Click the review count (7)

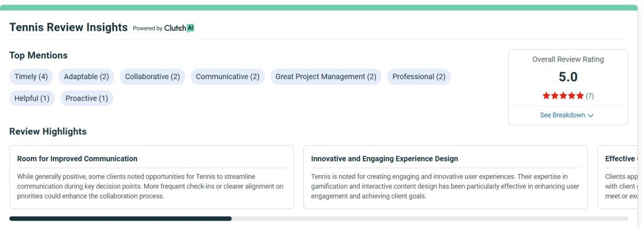pos(590,96)
